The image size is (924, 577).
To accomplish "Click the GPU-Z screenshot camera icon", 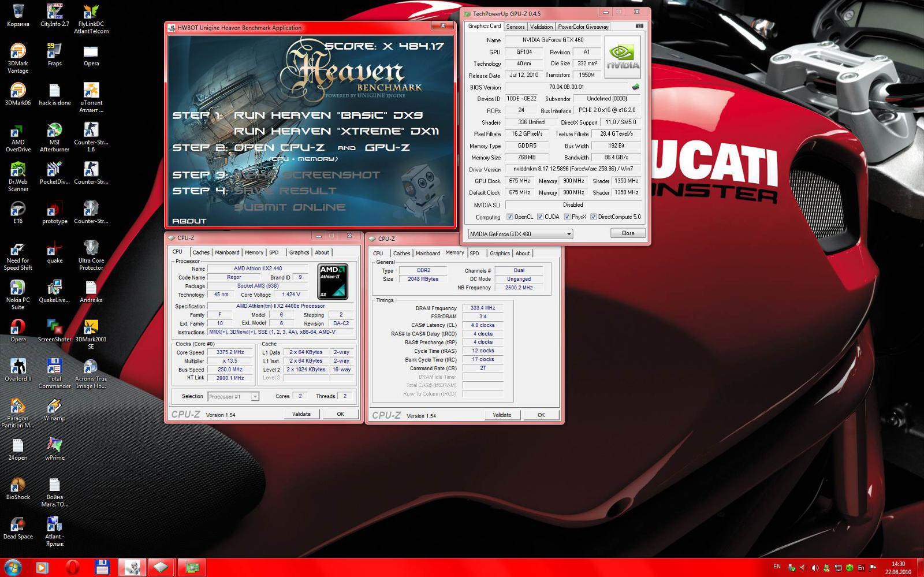I will tap(639, 26).
